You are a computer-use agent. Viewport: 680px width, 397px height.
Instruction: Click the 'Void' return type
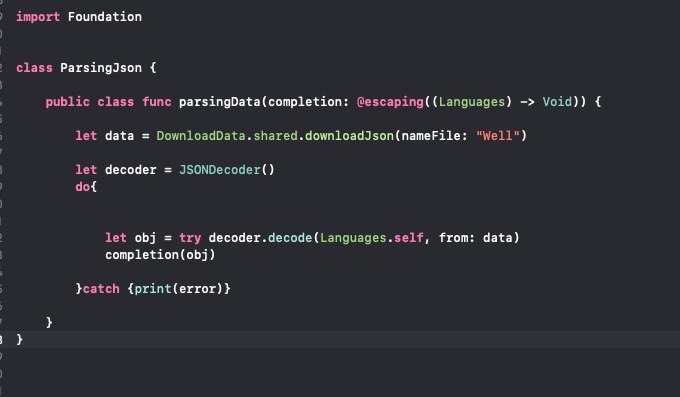point(557,102)
